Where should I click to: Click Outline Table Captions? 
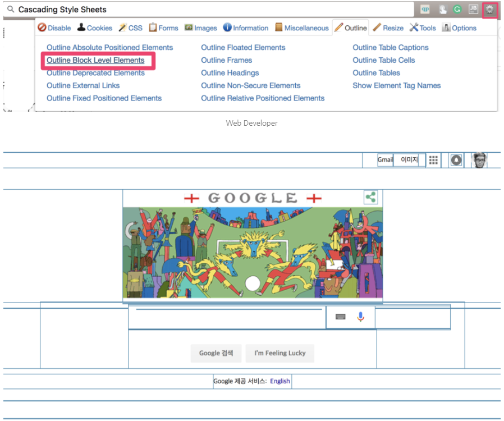[391, 48]
